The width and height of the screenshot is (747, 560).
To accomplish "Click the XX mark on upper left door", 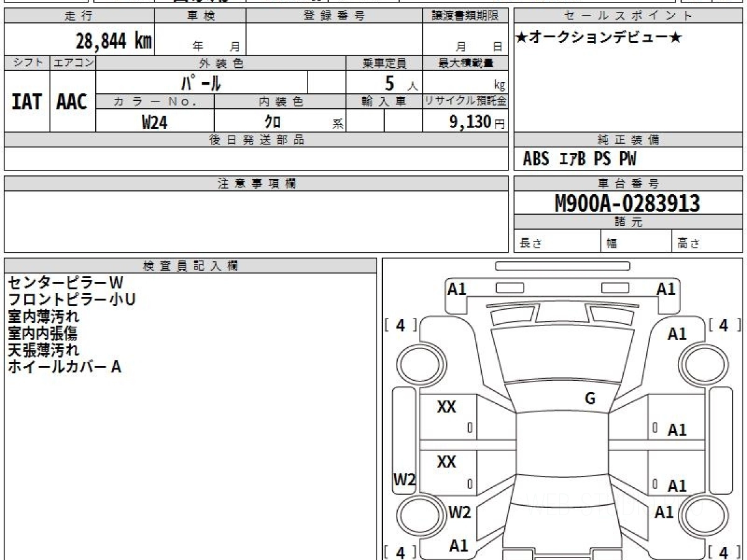I will (446, 407).
